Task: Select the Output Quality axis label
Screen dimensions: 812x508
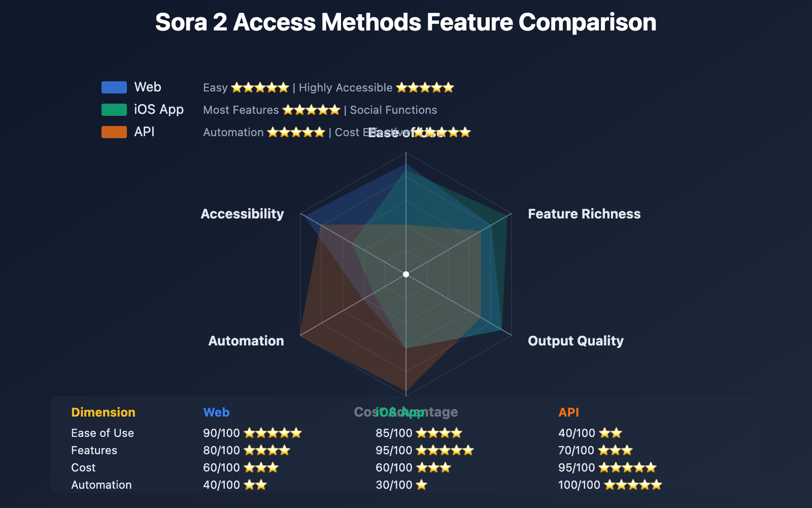Action: click(576, 341)
